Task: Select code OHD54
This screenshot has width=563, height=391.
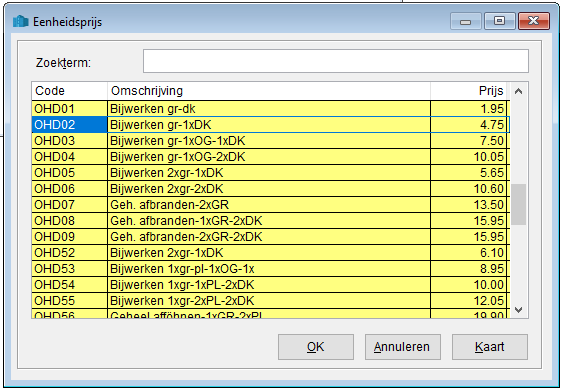Action: 70,285
